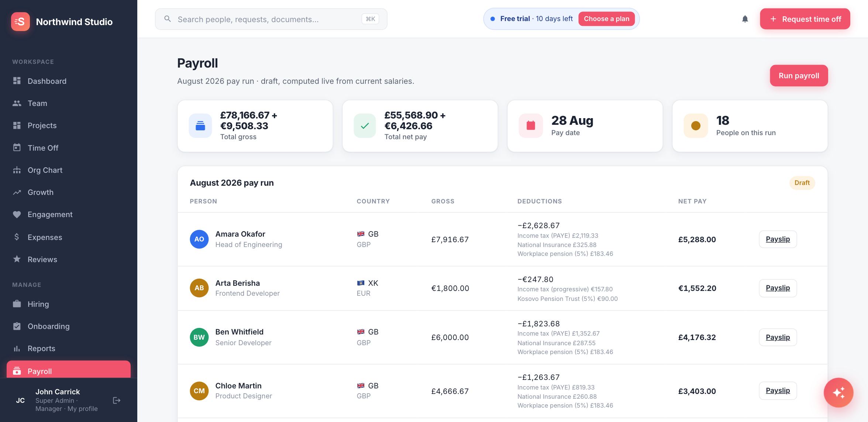Focus the search people, requests, documents field

tap(271, 19)
